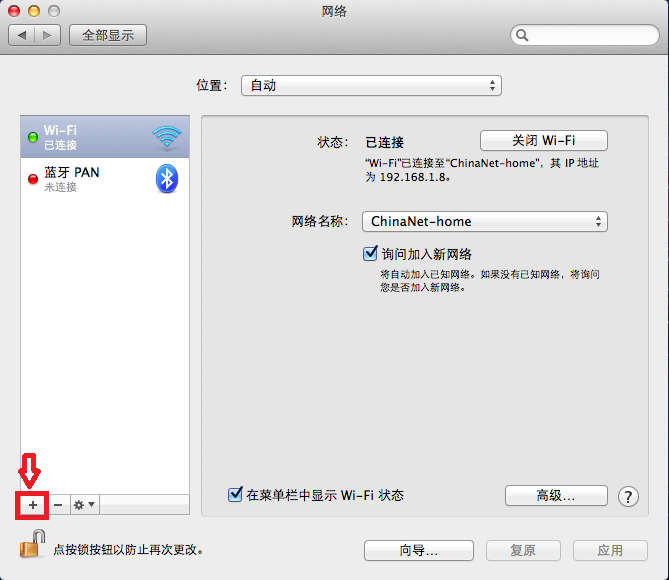
Task: Click the minus button to remove service
Action: click(x=58, y=505)
